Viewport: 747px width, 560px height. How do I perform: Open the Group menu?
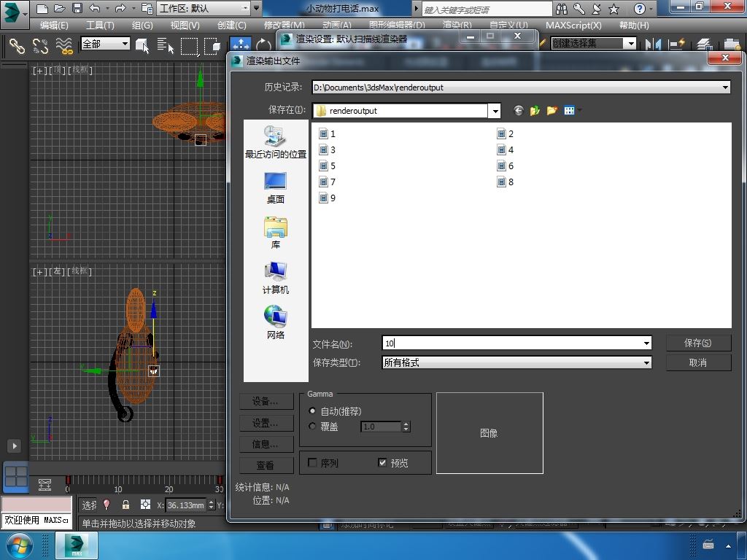(142, 26)
